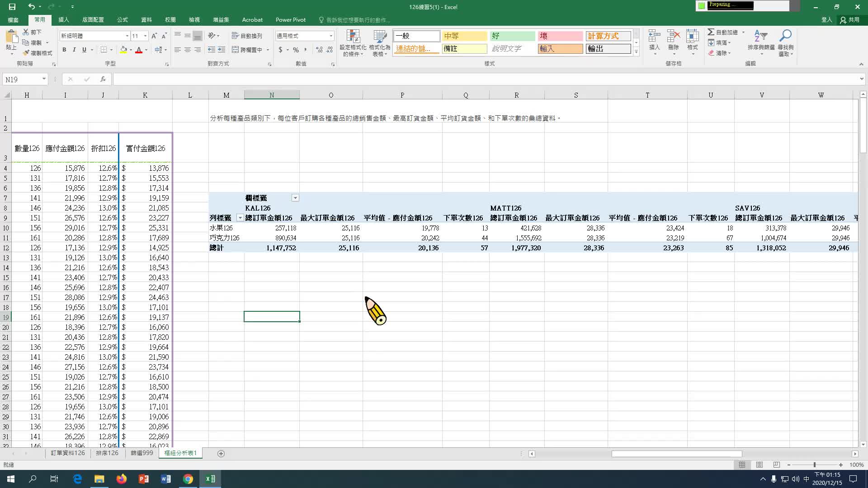Apply the 計算方式 cell style

609,36
